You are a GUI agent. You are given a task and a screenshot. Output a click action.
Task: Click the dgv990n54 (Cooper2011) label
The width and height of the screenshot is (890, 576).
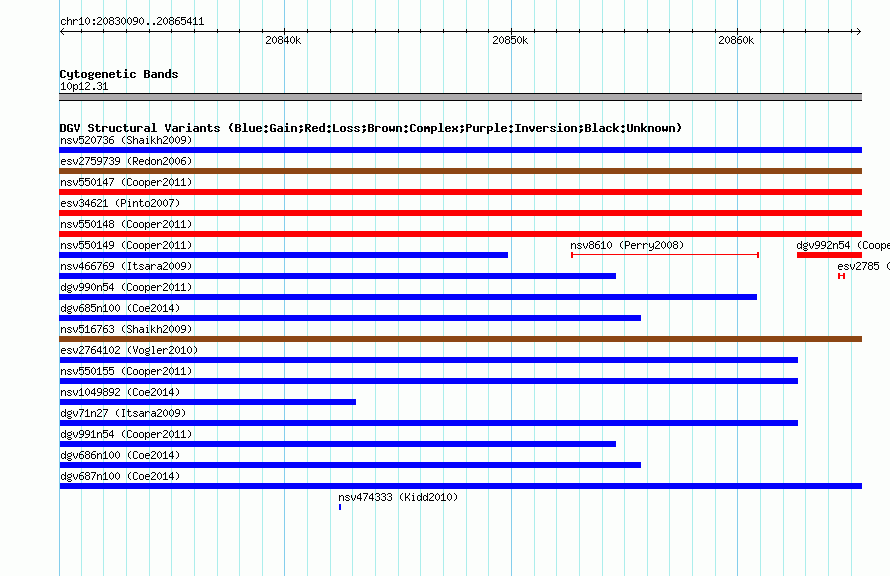[126, 287]
